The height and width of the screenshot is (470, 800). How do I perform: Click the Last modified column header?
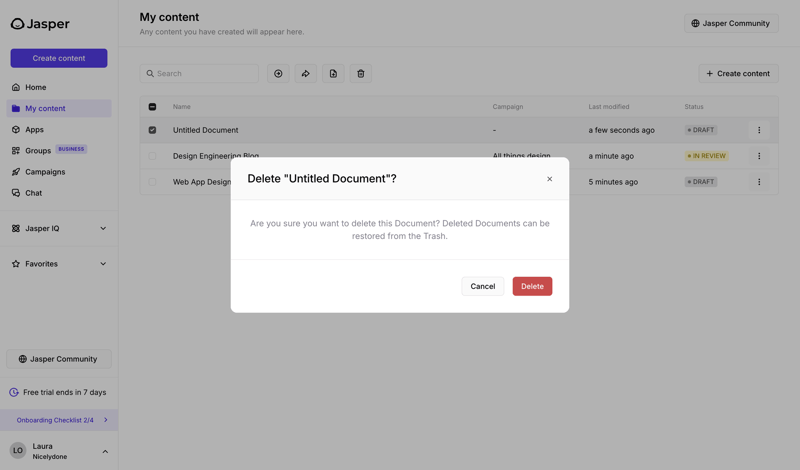coord(609,107)
